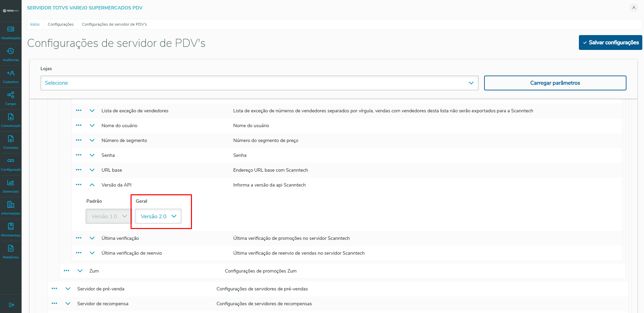Open Cargas in the sidebar

11,98
